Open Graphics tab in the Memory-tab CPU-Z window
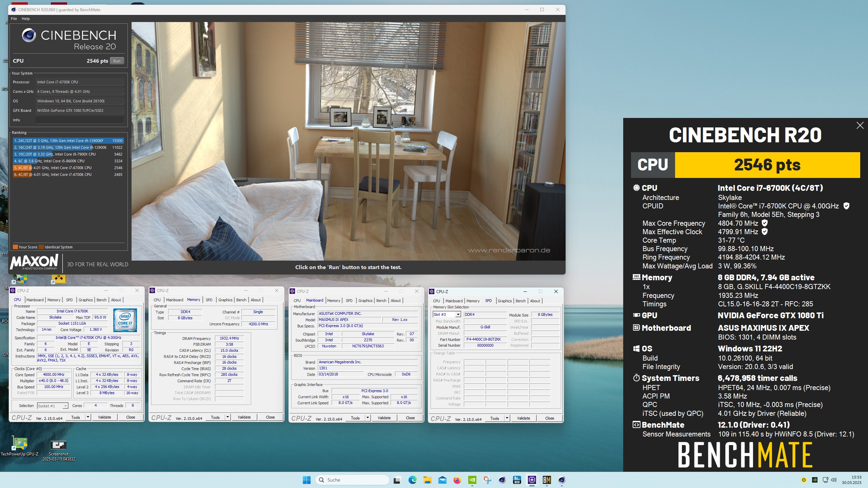Viewport: 868px width, 488px height. pos(225,300)
